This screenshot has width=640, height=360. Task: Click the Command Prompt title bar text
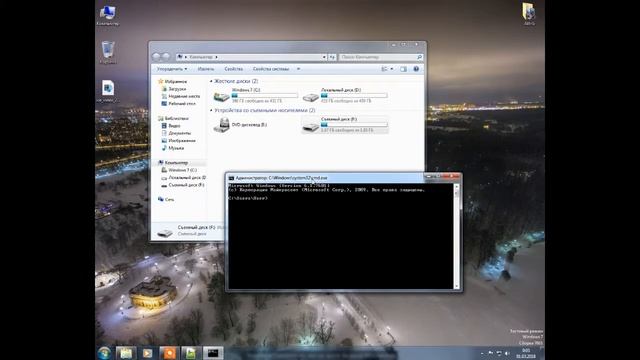(281, 178)
